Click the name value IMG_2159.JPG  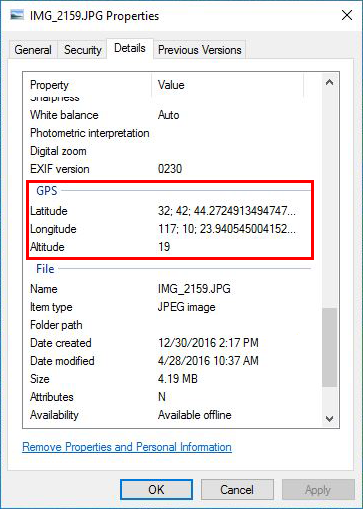coord(194,289)
